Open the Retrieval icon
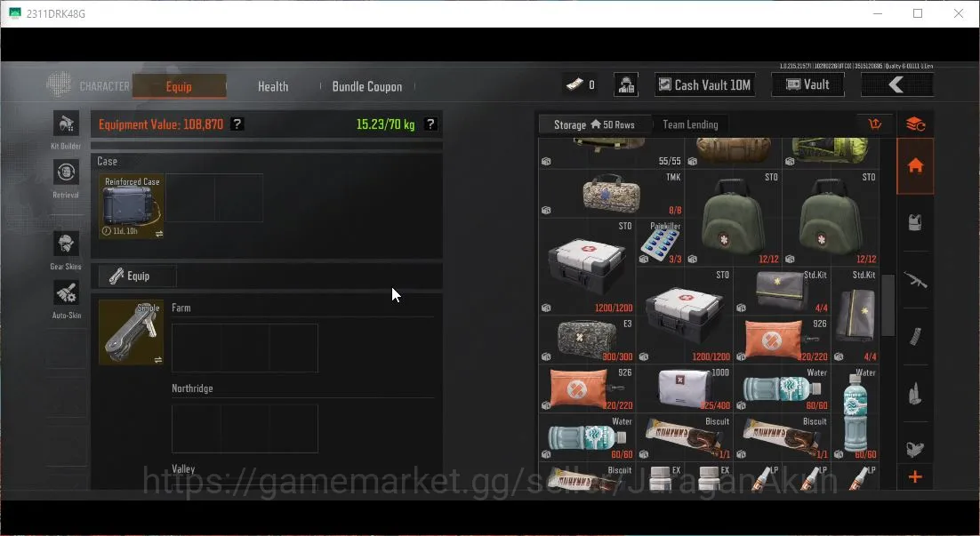Image resolution: width=980 pixels, height=536 pixels. coord(66,172)
